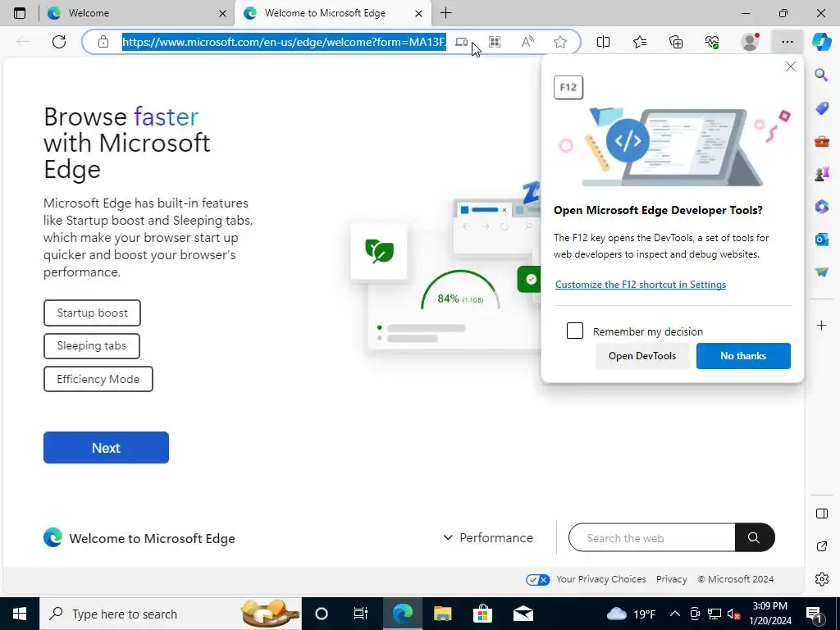This screenshot has width=840, height=630.
Task: Select Welcome to Microsoft Edge tab
Action: click(332, 13)
